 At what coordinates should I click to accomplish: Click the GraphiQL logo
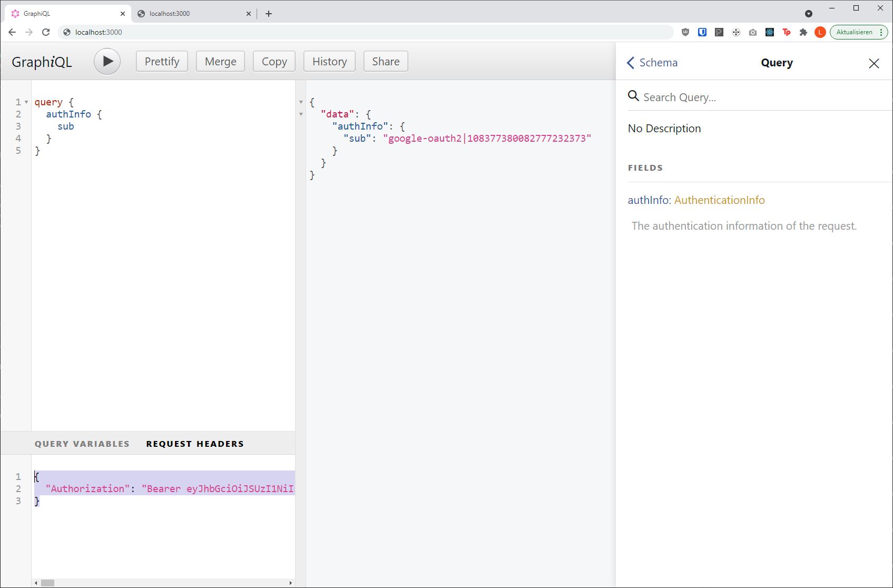pyautogui.click(x=42, y=62)
